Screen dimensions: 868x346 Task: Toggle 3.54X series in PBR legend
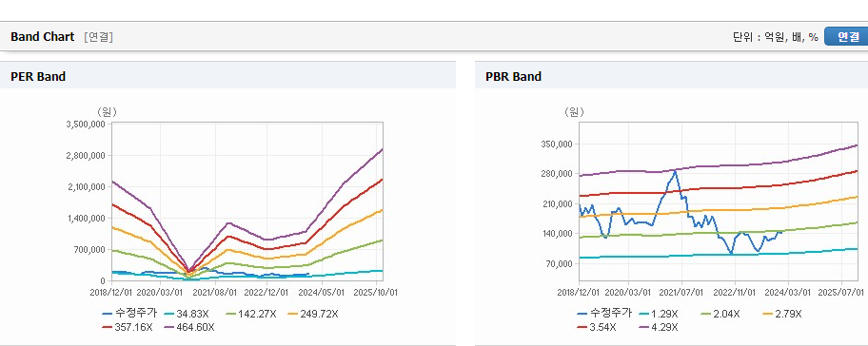point(596,327)
